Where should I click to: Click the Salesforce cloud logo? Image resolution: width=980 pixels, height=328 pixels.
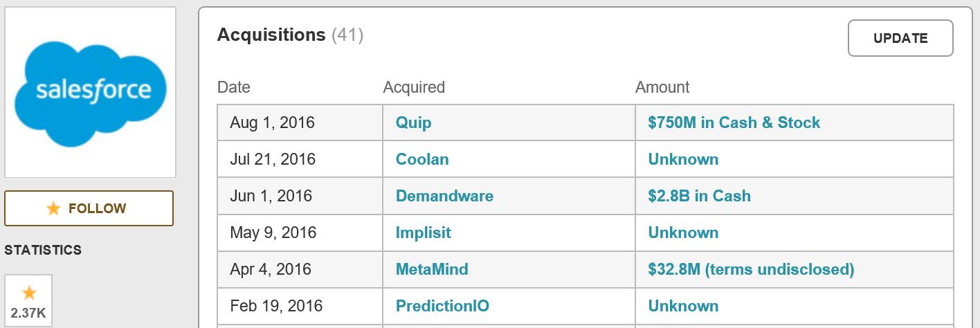point(91,92)
